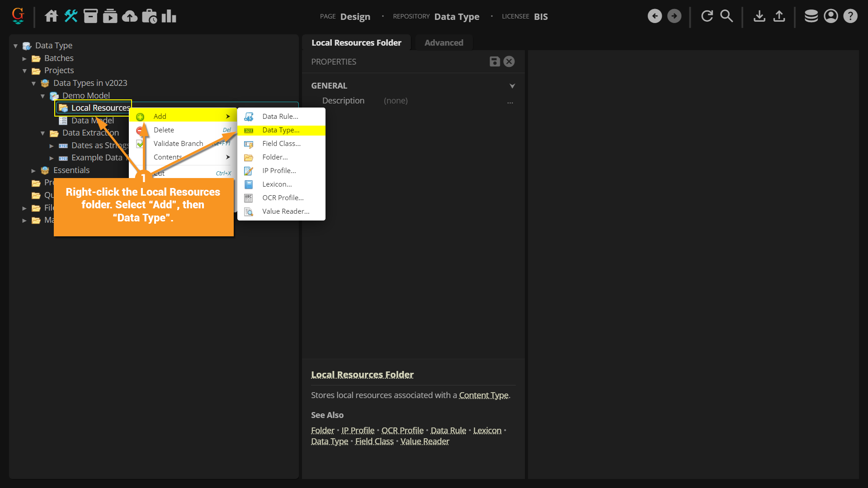Open the Content Type help link
This screenshot has height=488, width=868.
pyautogui.click(x=484, y=395)
